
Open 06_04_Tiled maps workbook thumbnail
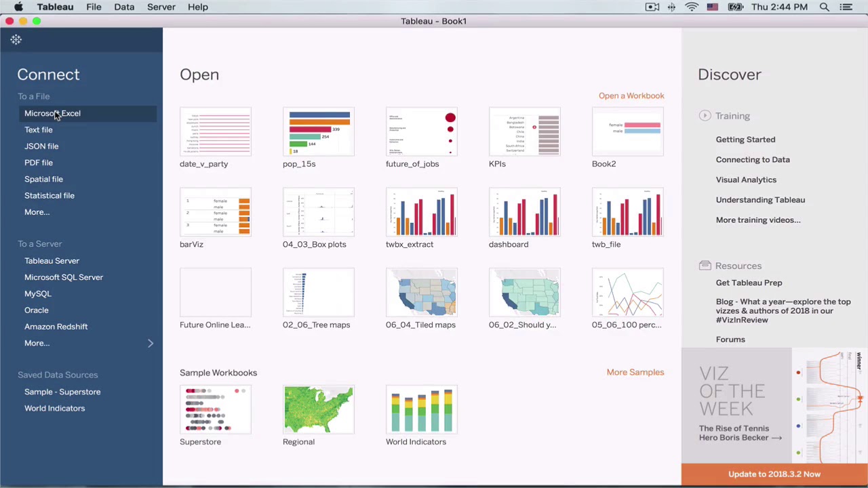(x=422, y=293)
